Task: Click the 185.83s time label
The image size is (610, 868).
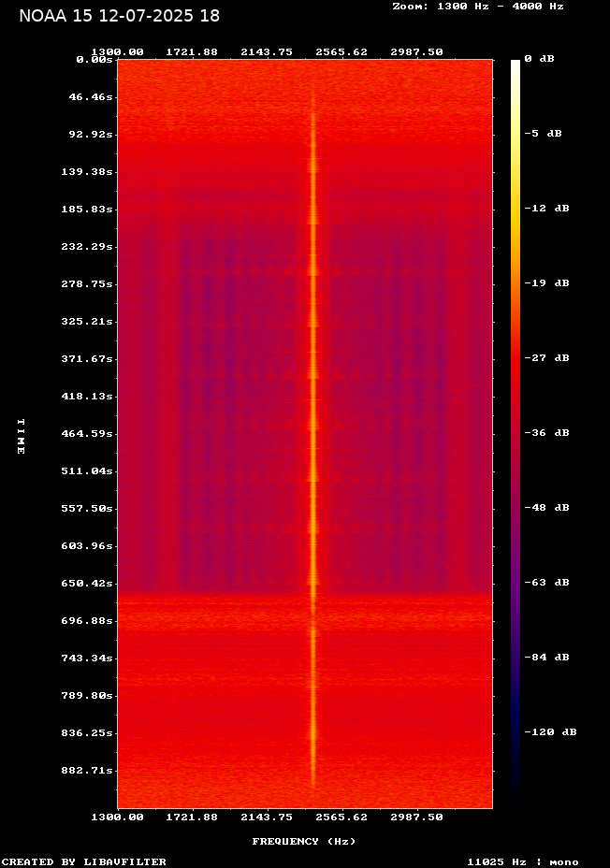Action: [x=87, y=210]
